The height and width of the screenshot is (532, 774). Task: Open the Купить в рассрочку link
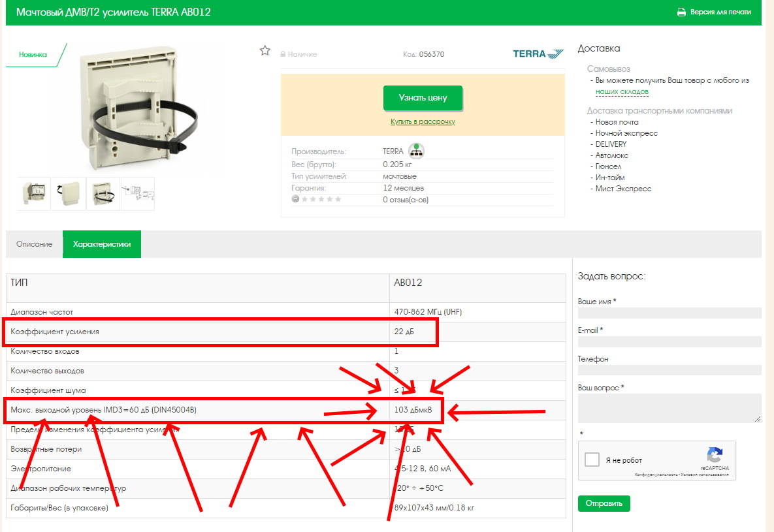(x=423, y=121)
